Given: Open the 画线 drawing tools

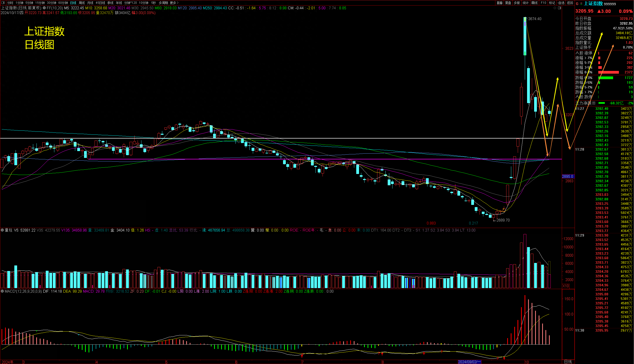Looking at the screenshot, I should coord(534,3).
